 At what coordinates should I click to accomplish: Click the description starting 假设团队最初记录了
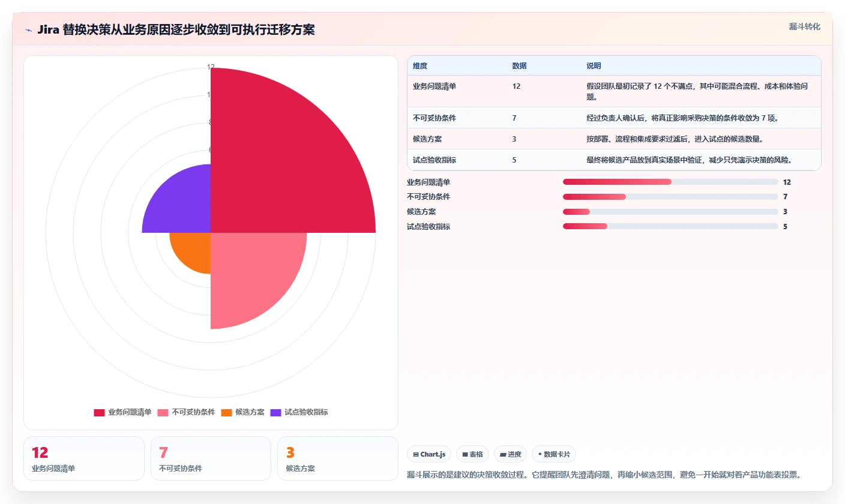(697, 91)
